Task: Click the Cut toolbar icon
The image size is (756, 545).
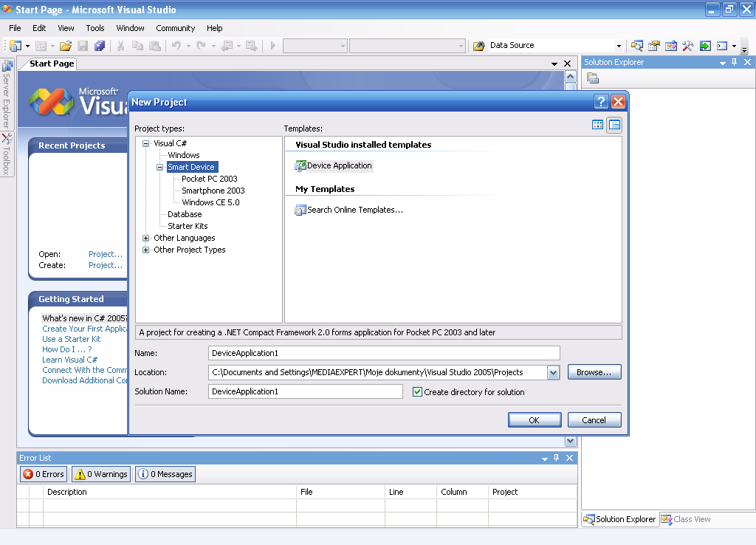Action: pyautogui.click(x=121, y=46)
